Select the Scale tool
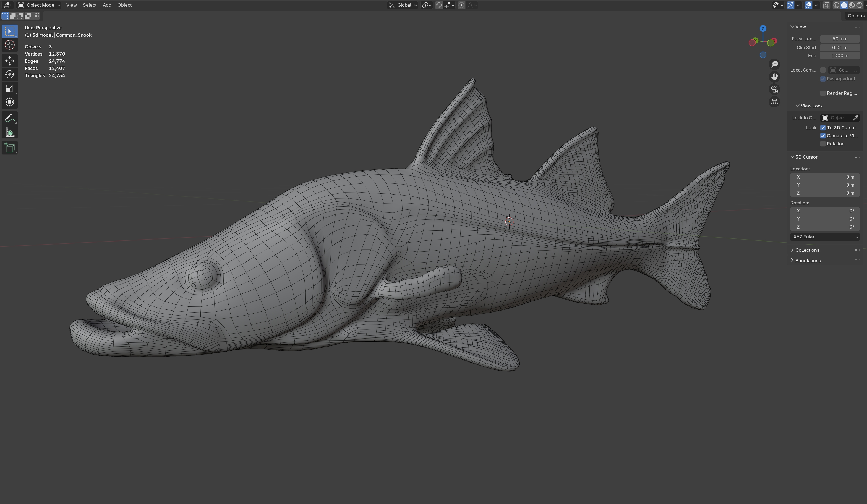This screenshot has height=504, width=867. [x=9, y=88]
